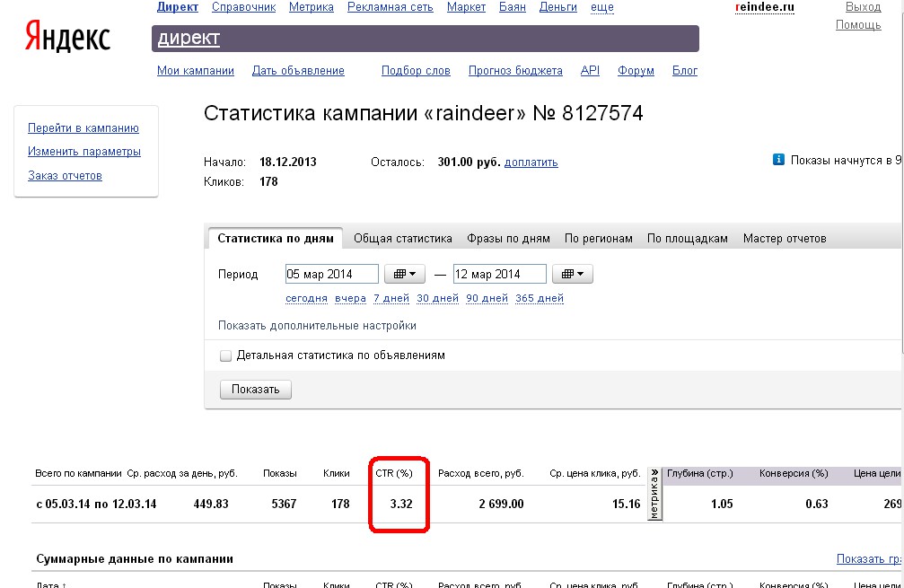
Task: Select the 30 дней period shortcut
Action: (437, 298)
